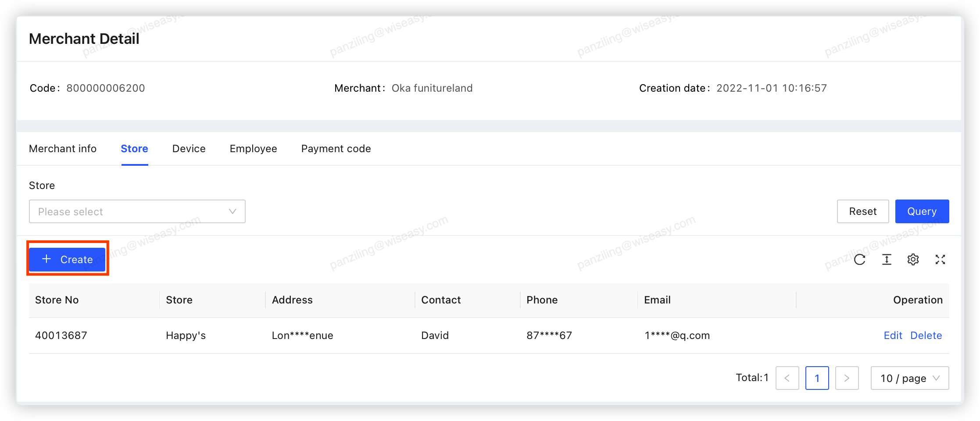This screenshot has width=980, height=421.
Task: Refresh the store list table
Action: (859, 259)
